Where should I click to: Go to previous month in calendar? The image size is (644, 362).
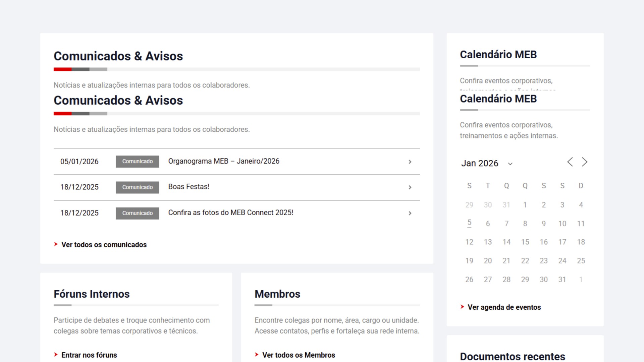coord(570,162)
